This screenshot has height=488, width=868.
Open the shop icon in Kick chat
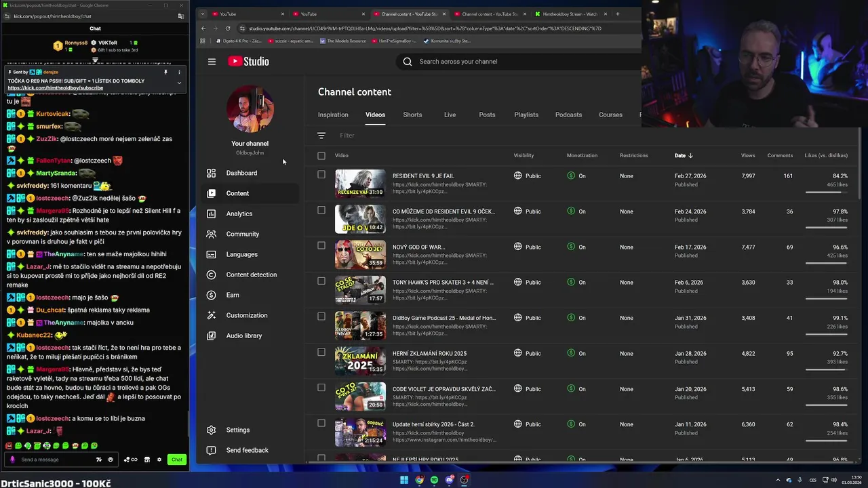[x=147, y=460]
